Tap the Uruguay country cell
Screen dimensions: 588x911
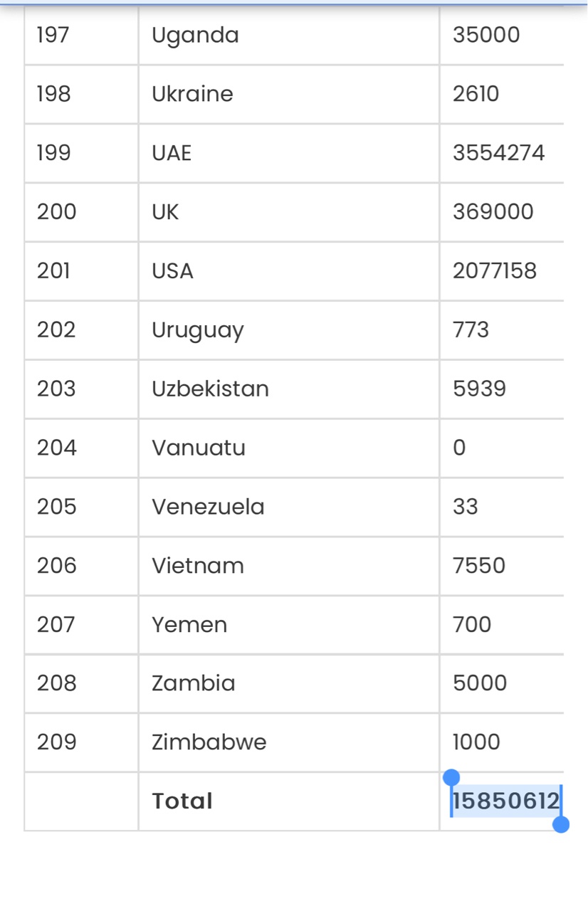coord(197,330)
